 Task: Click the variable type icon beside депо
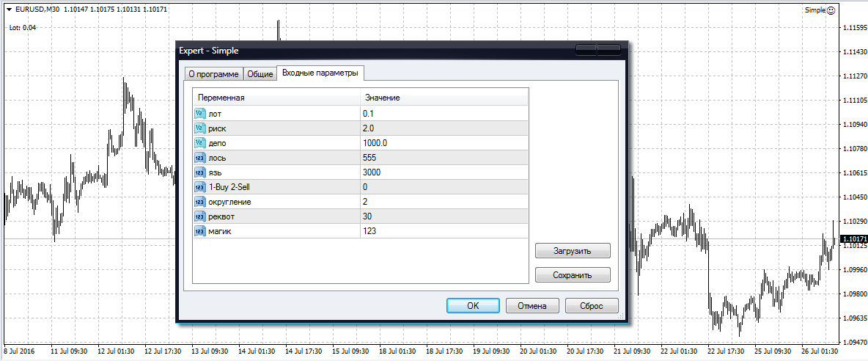200,143
